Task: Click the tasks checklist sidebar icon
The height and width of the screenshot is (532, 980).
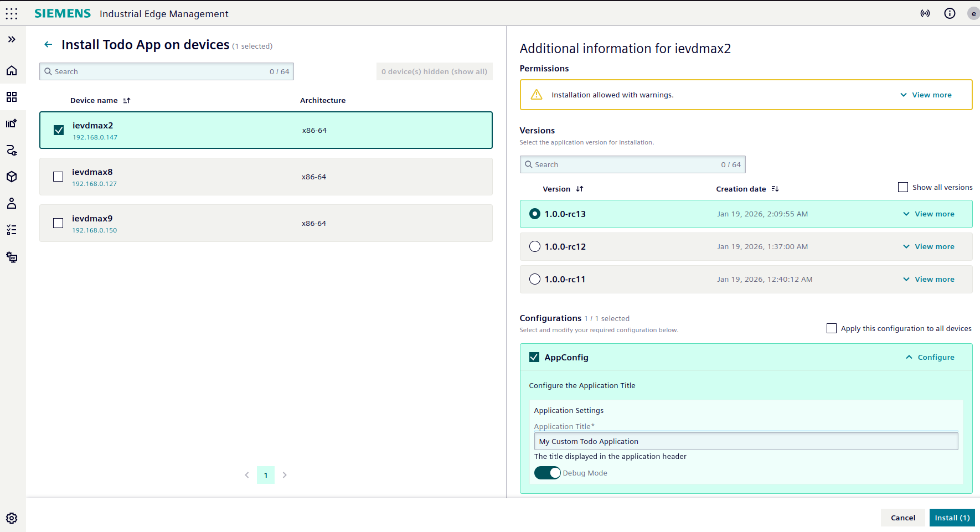Action: click(12, 229)
